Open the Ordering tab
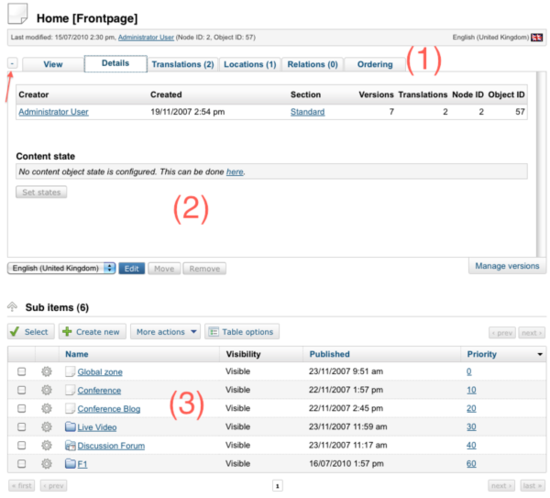This screenshot has height=498, width=550. (x=375, y=65)
